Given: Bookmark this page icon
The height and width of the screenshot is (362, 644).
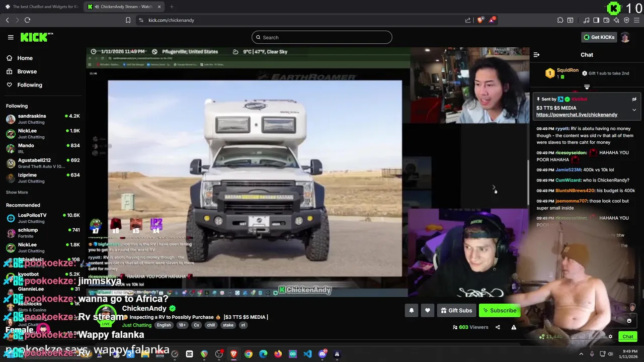Looking at the screenshot, I should tap(128, 20).
